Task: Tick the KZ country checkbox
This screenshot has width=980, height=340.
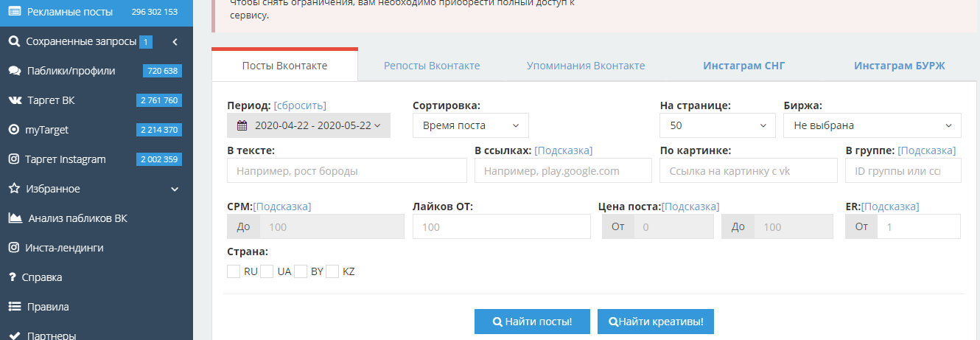Action: click(x=332, y=271)
